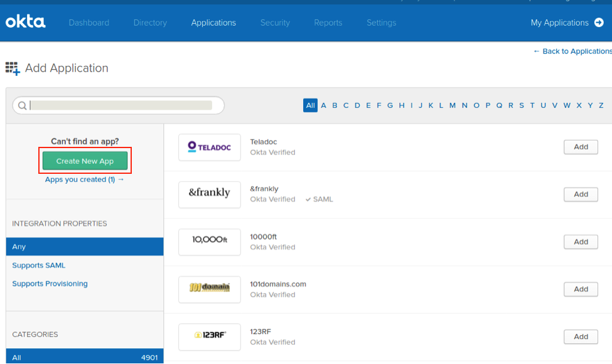612x364 pixels.
Task: Filter by Supports Provisioning
Action: pos(50,284)
